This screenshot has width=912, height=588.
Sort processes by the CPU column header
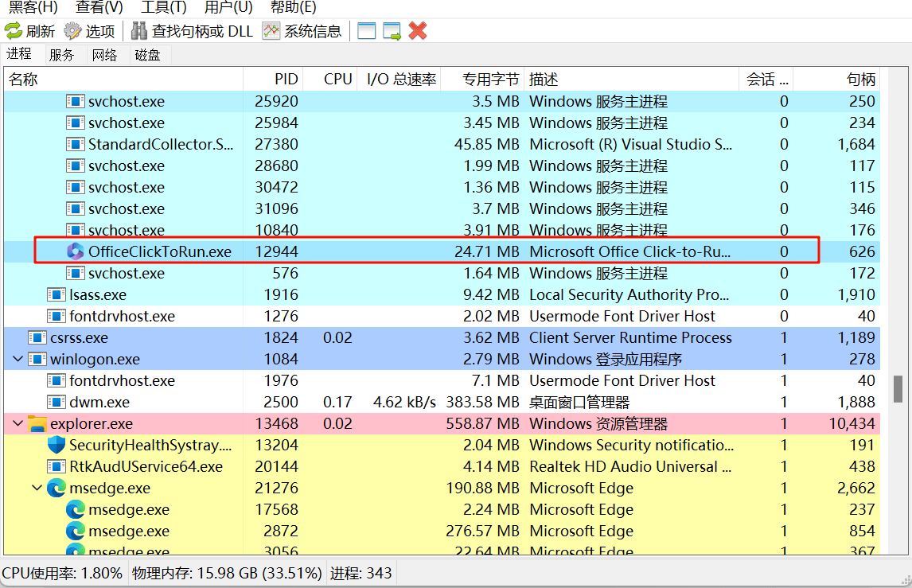click(337, 79)
